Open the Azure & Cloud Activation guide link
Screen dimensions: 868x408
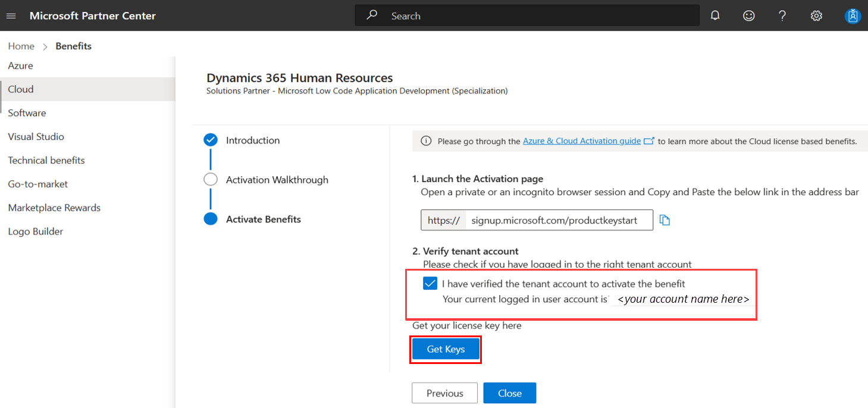point(582,141)
